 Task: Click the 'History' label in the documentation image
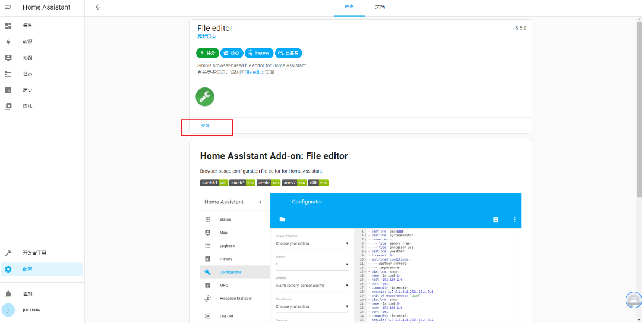[226, 259]
